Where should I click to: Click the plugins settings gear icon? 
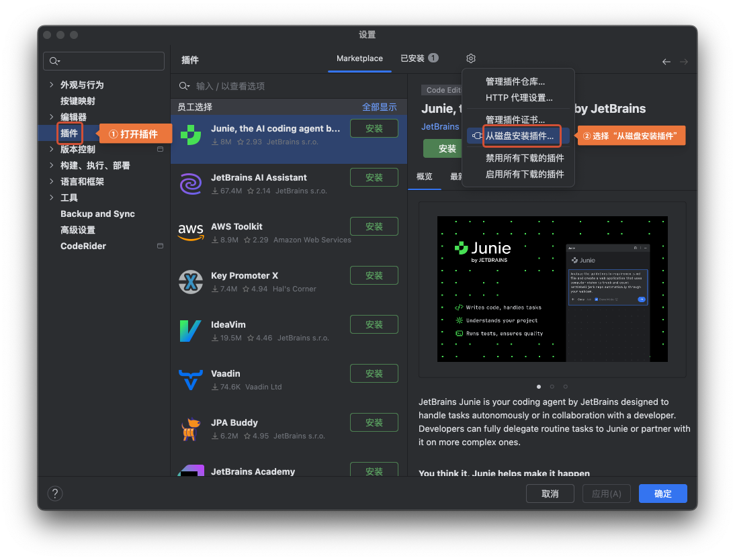(x=471, y=58)
